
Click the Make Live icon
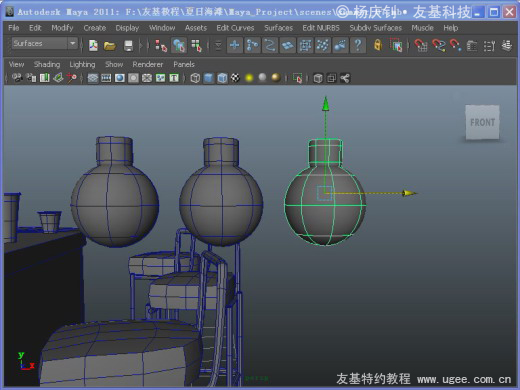click(x=489, y=46)
